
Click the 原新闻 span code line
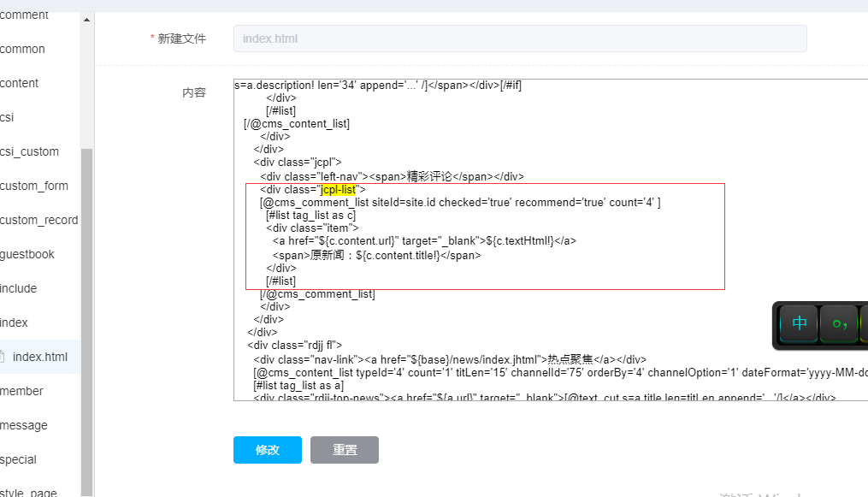tap(376, 255)
